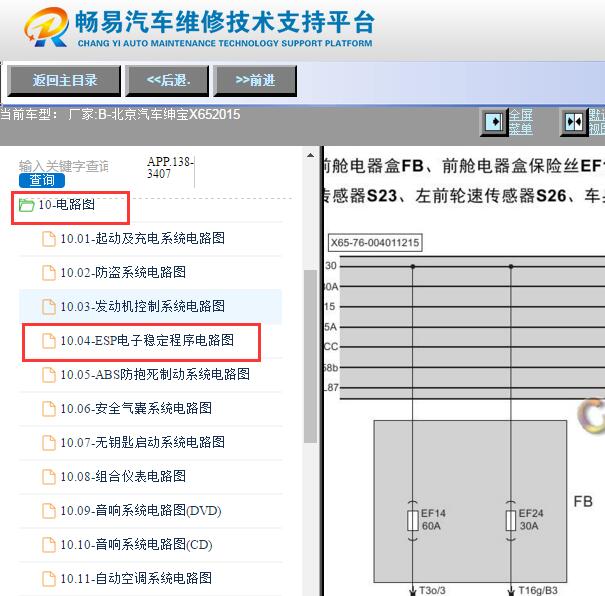Click the green folder icon beside 10-电路图

click(27, 205)
